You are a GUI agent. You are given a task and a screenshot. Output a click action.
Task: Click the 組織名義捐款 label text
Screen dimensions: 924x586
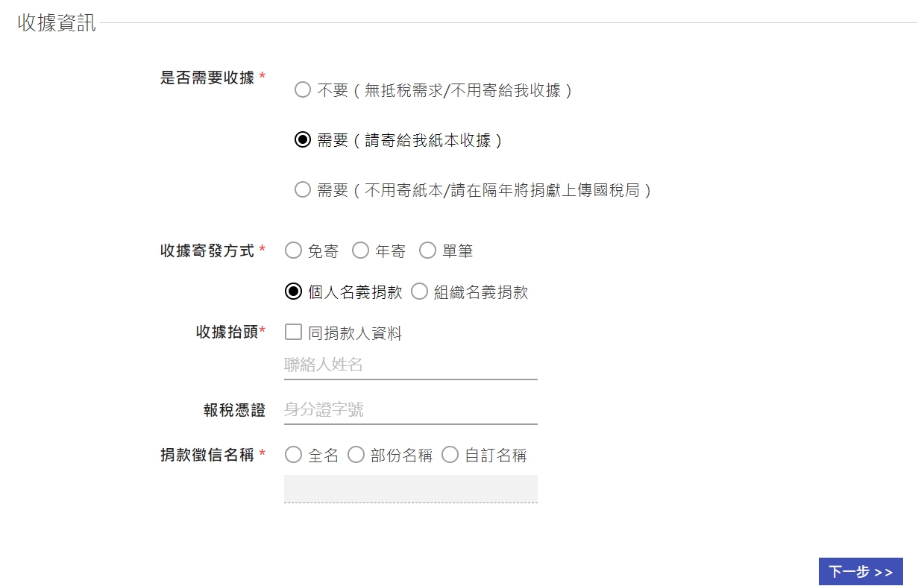click(481, 292)
